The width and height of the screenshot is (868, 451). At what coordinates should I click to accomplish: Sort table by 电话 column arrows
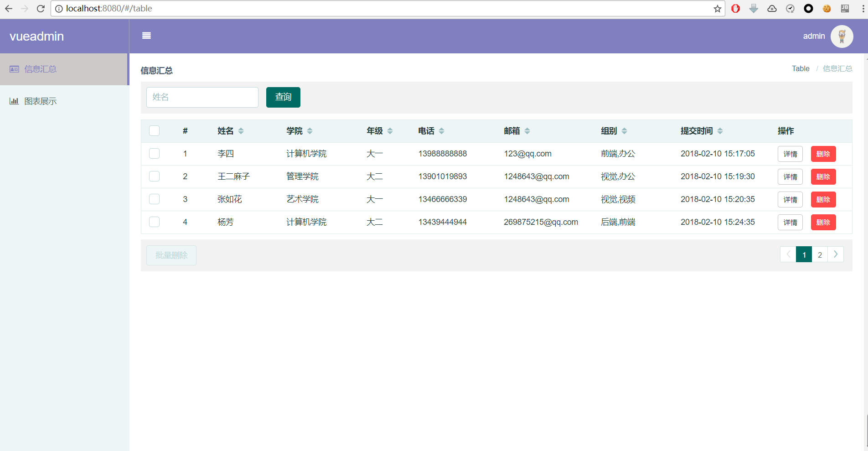(442, 131)
